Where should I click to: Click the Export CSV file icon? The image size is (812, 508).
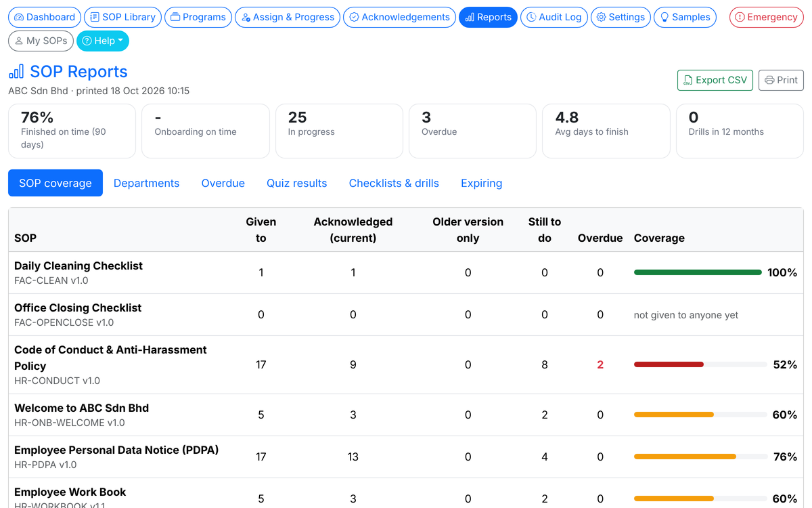point(688,80)
